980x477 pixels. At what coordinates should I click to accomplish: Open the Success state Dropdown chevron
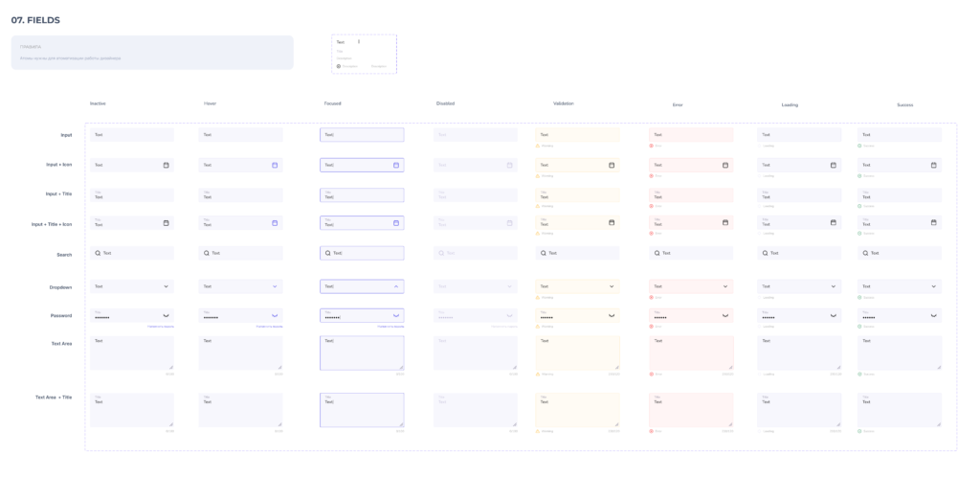[934, 286]
